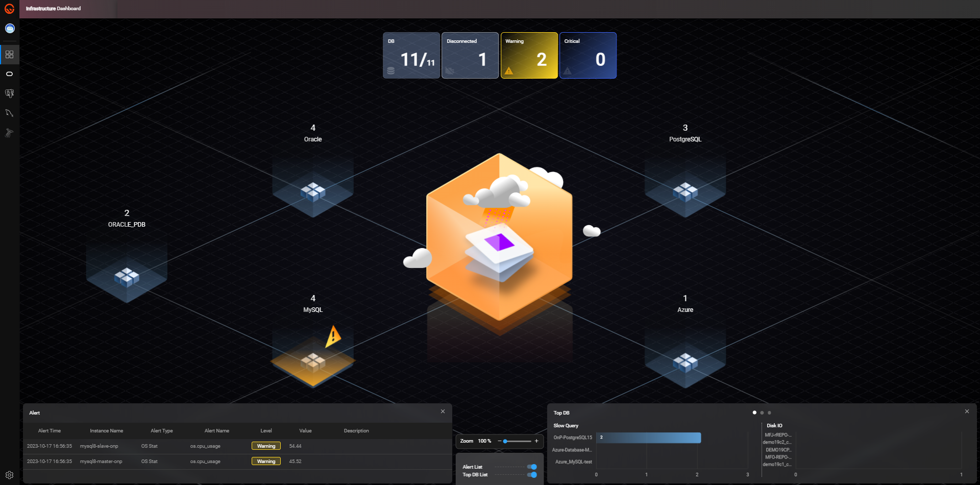Click the Level column header

(x=266, y=431)
